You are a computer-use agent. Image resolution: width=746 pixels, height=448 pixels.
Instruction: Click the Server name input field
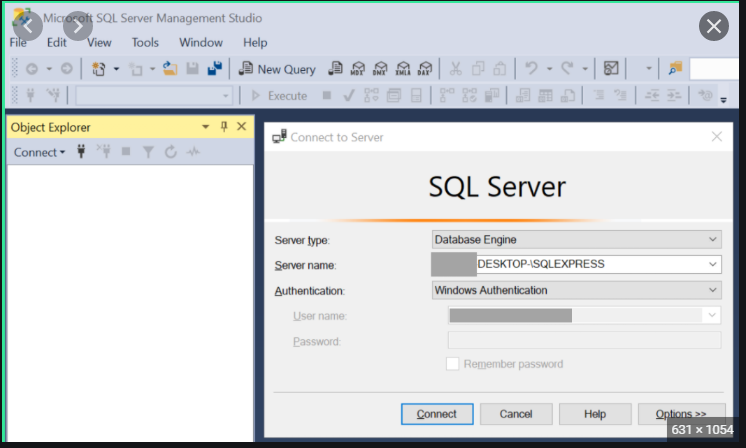590,264
